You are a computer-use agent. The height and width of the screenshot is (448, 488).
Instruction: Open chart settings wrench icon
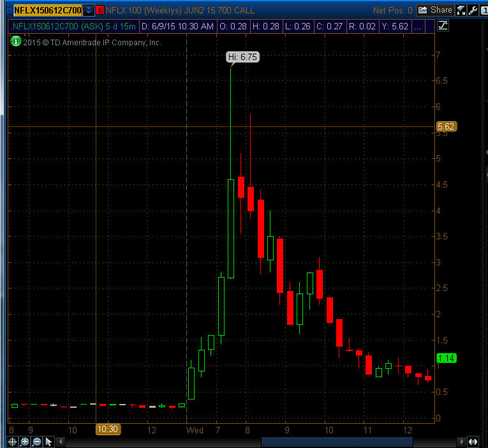(x=472, y=10)
